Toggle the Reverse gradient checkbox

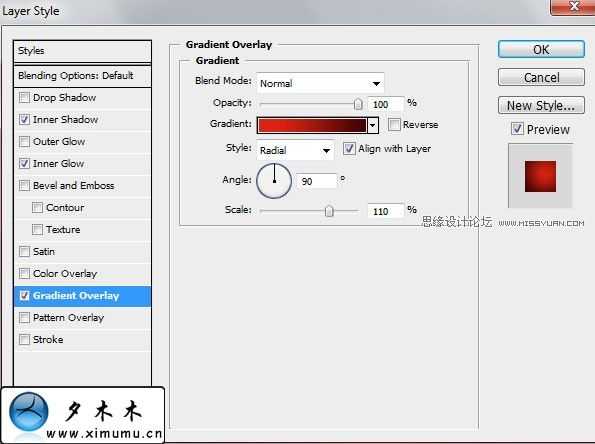394,124
